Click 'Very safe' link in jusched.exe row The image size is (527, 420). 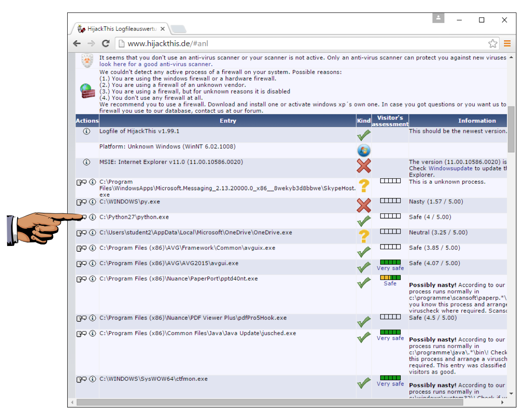(x=390, y=338)
